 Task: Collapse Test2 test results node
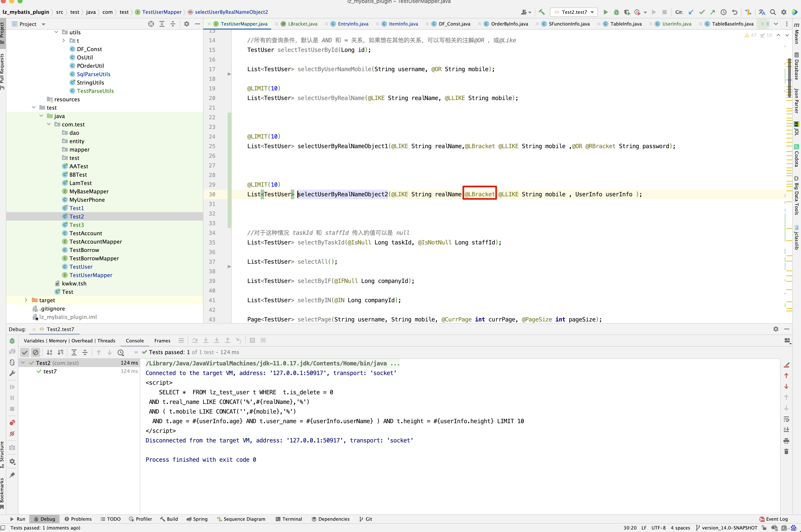click(23, 363)
